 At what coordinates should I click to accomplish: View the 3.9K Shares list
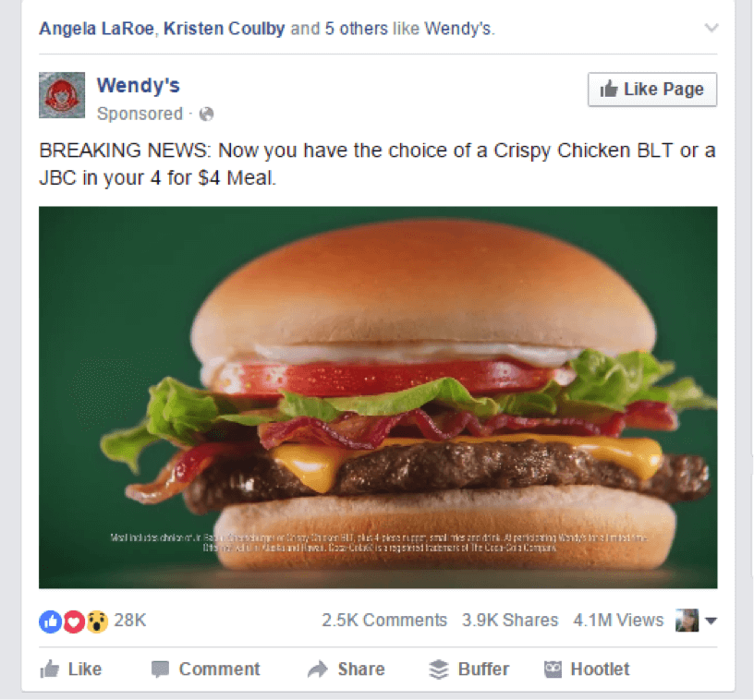(x=510, y=621)
